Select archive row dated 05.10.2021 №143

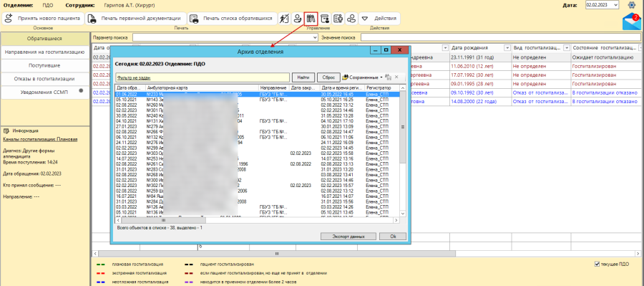257,99
